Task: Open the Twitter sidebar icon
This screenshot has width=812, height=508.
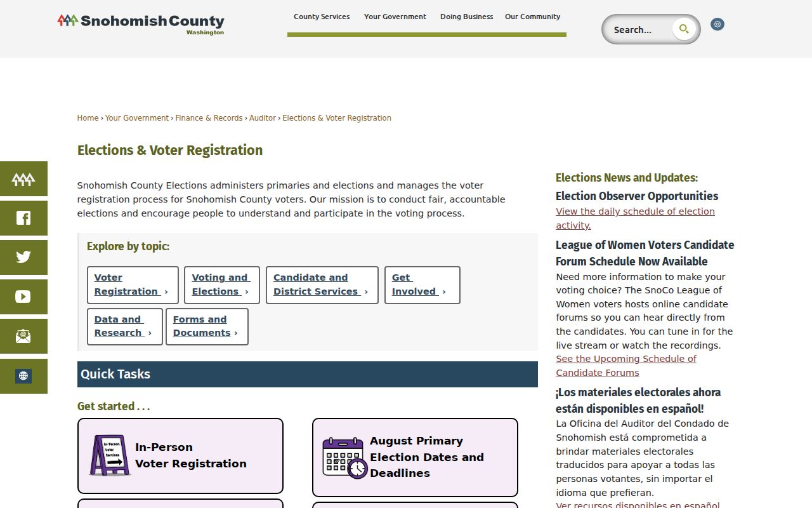Action: point(23,257)
